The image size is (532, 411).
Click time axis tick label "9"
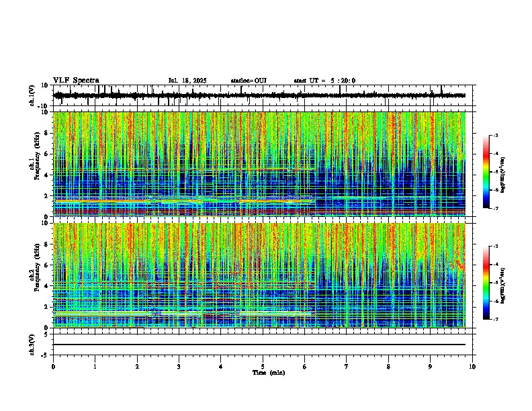pyautogui.click(x=430, y=367)
